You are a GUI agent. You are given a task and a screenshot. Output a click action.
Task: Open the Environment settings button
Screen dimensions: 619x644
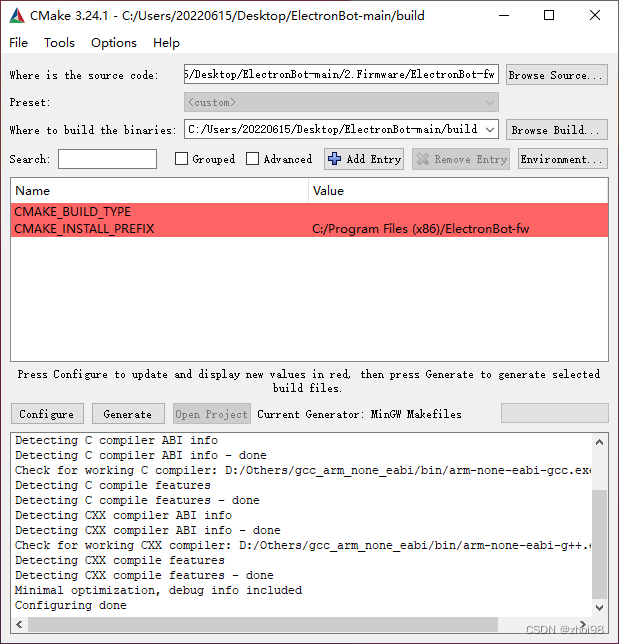(x=562, y=159)
